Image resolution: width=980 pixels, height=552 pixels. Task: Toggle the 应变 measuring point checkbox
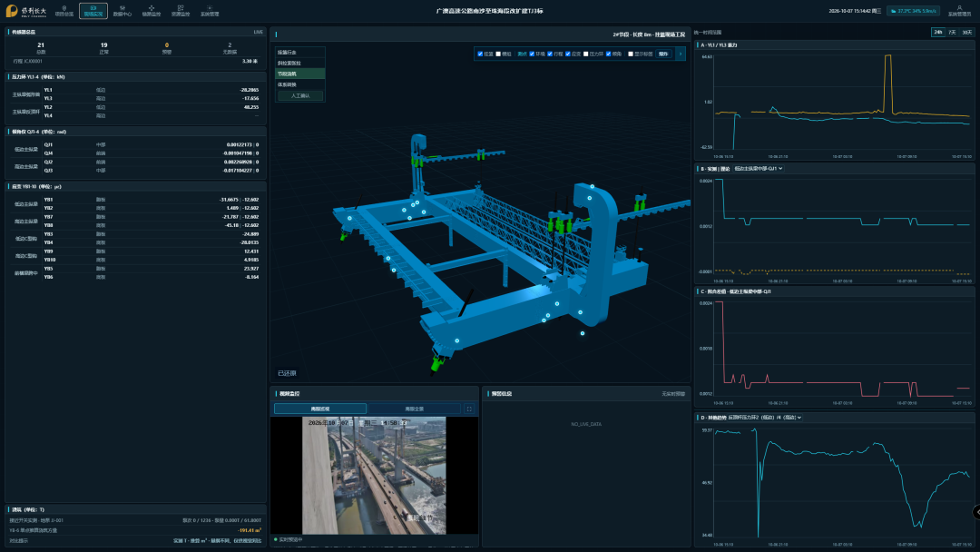[x=568, y=54]
